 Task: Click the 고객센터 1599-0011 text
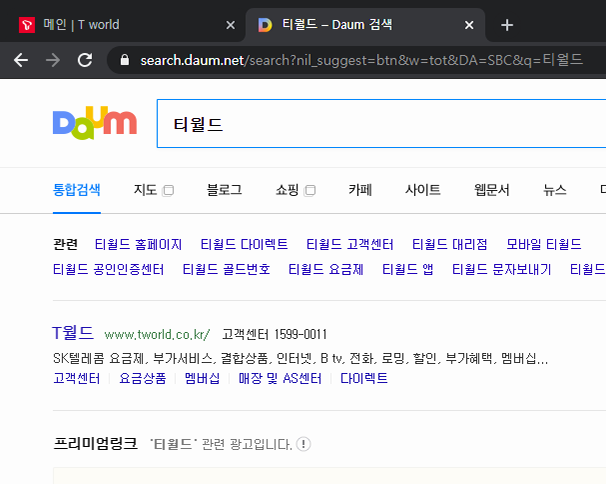(x=274, y=334)
